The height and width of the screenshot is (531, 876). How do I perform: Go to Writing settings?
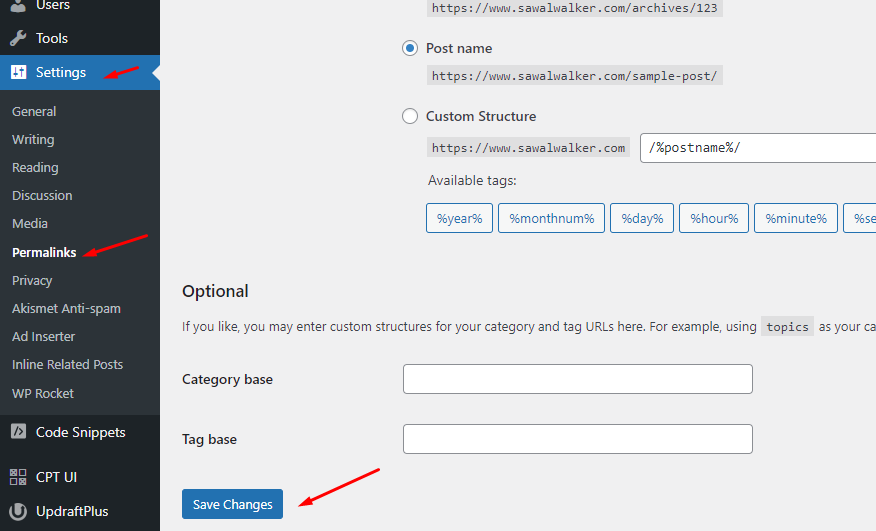[x=33, y=139]
